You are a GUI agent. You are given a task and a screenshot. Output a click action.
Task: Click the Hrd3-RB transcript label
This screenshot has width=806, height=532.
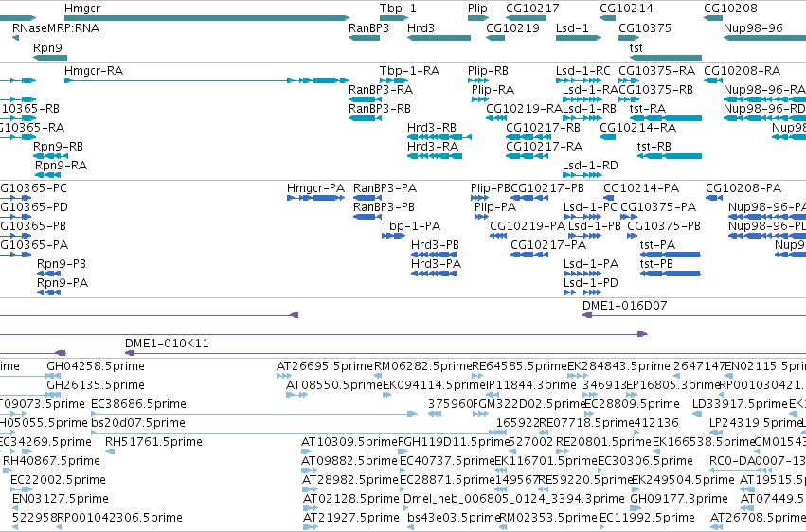point(431,128)
